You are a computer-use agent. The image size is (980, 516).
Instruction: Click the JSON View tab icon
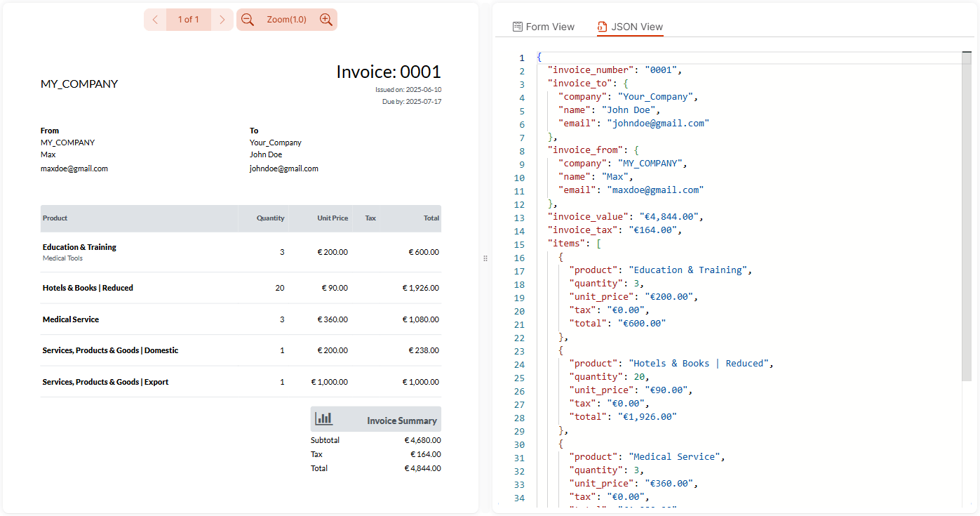[603, 27]
